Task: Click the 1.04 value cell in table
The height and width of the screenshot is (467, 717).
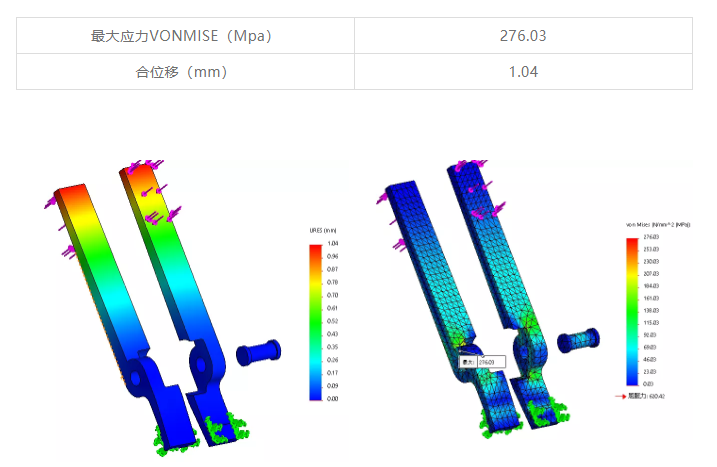Action: click(x=523, y=72)
